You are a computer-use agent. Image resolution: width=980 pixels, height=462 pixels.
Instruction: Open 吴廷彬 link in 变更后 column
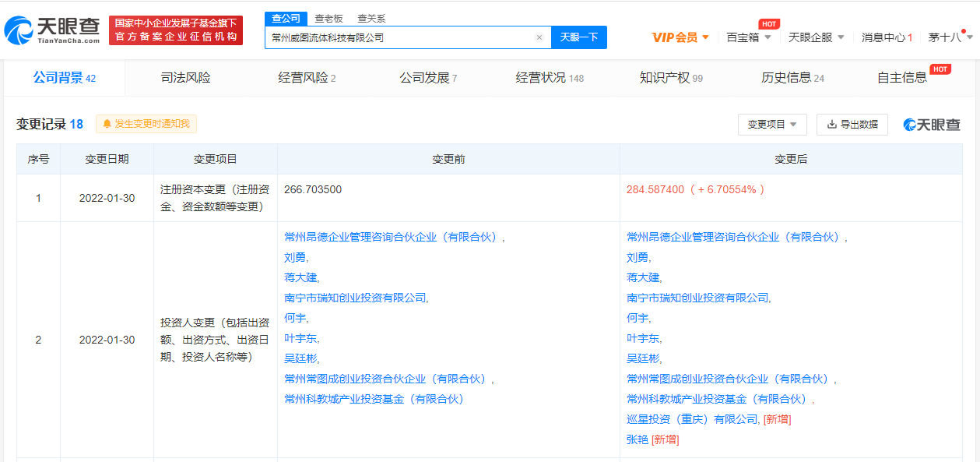[643, 358]
